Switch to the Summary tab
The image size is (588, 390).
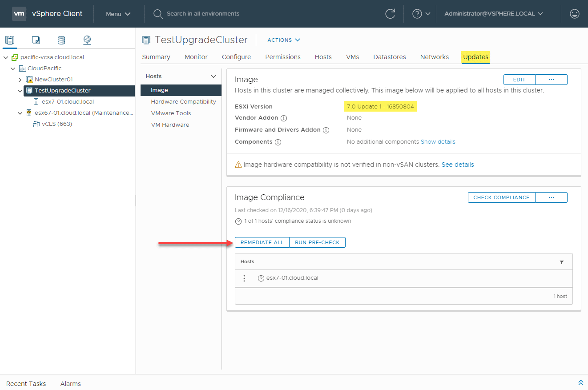click(156, 57)
